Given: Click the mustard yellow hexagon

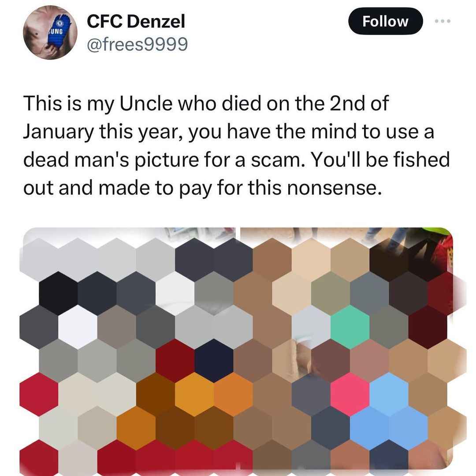Looking at the screenshot, I should coord(195,394).
